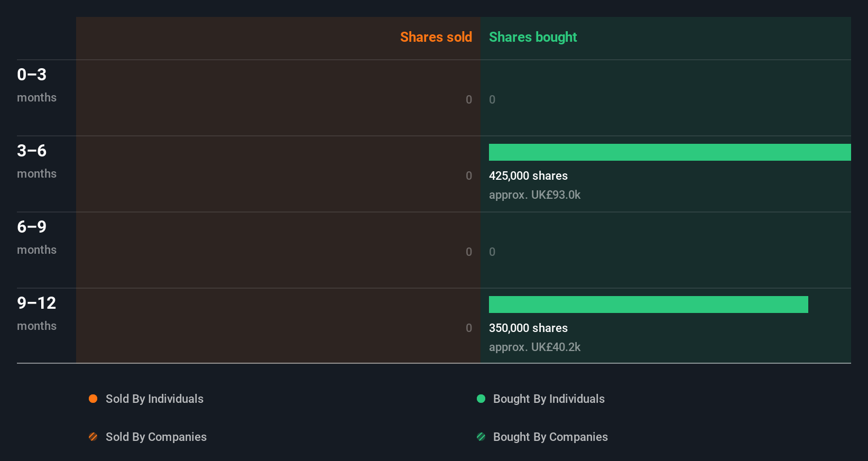868x461 pixels.
Task: Select the approx. UK£93.0k value
Action: (534, 195)
